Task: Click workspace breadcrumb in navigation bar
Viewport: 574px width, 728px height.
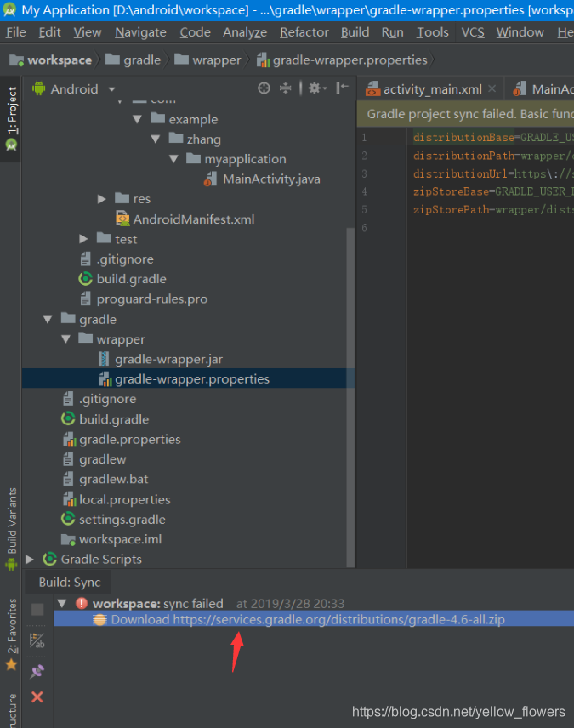Action: [x=51, y=60]
